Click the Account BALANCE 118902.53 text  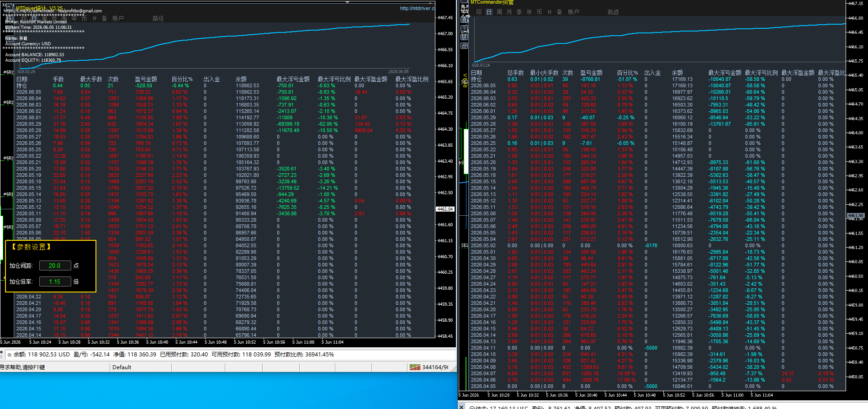coord(35,55)
